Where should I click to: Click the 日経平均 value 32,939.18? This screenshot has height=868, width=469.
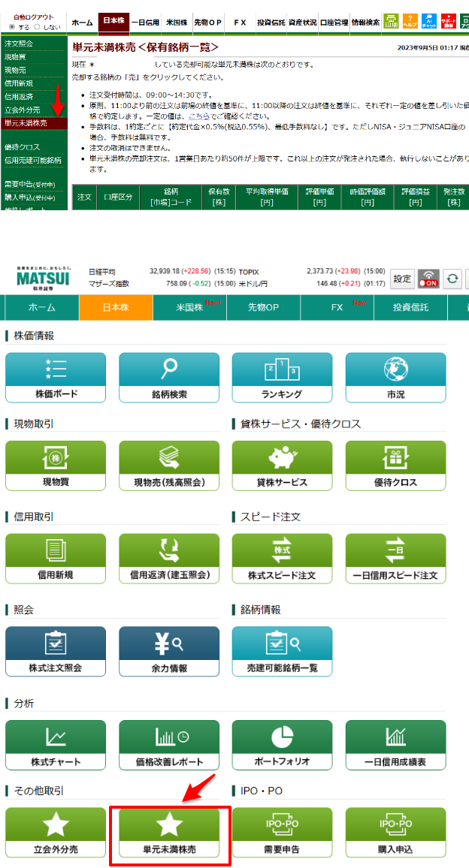click(x=166, y=272)
